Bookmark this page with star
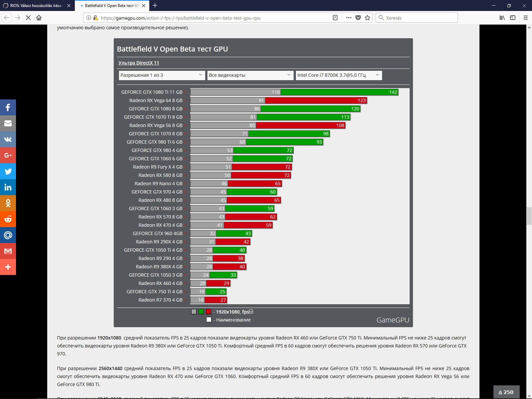This screenshot has width=532, height=399. (367, 18)
